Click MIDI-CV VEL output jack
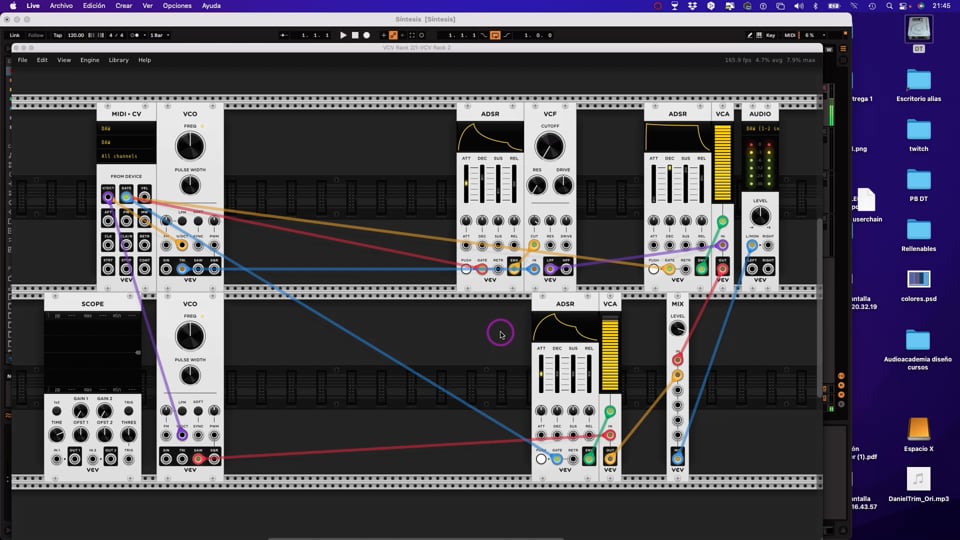This screenshot has width=960, height=540. (x=144, y=197)
